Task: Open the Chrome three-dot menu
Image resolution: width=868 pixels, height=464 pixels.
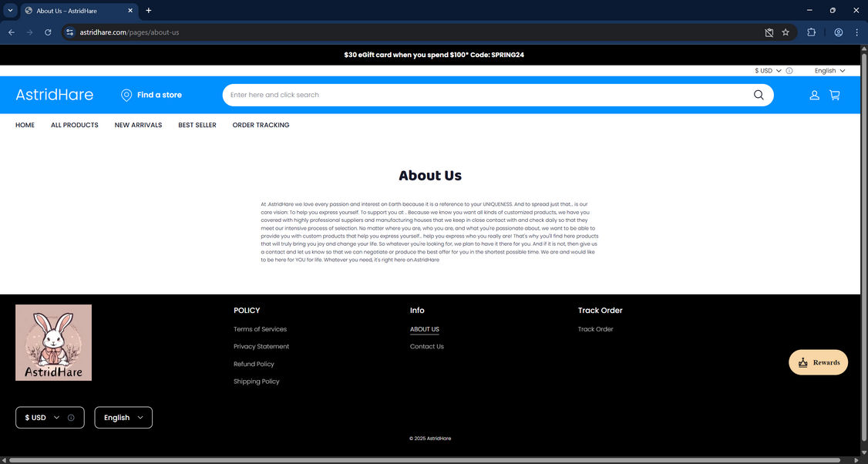Action: 856,32
